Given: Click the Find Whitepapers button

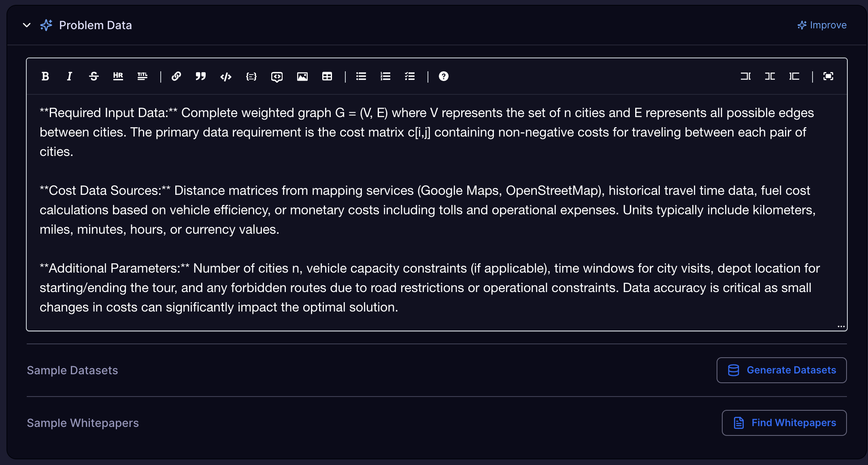Looking at the screenshot, I should (784, 423).
